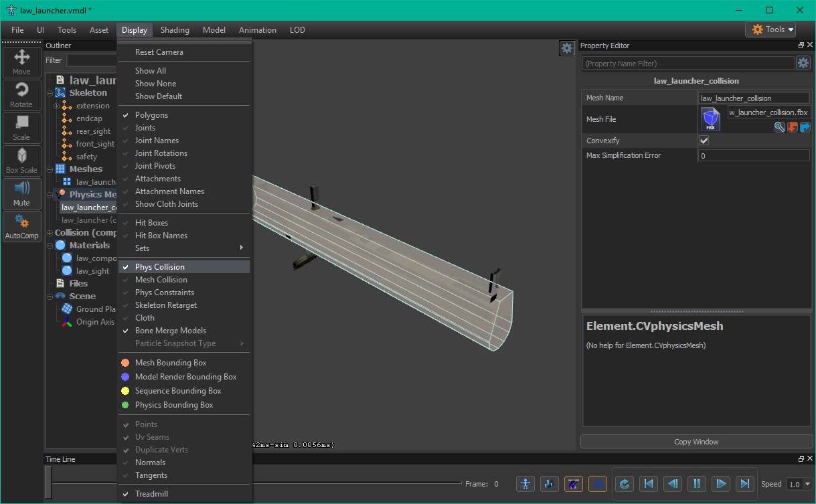Disable Phys Collision display
Viewport: 816px width, 504px height.
point(160,267)
